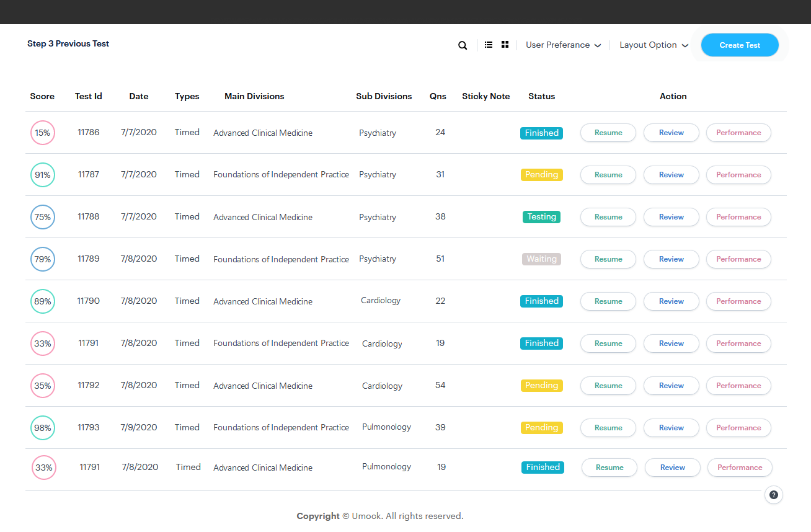Screen dimensions: 811x532
Task: Click questions count 54
Action: point(440,386)
